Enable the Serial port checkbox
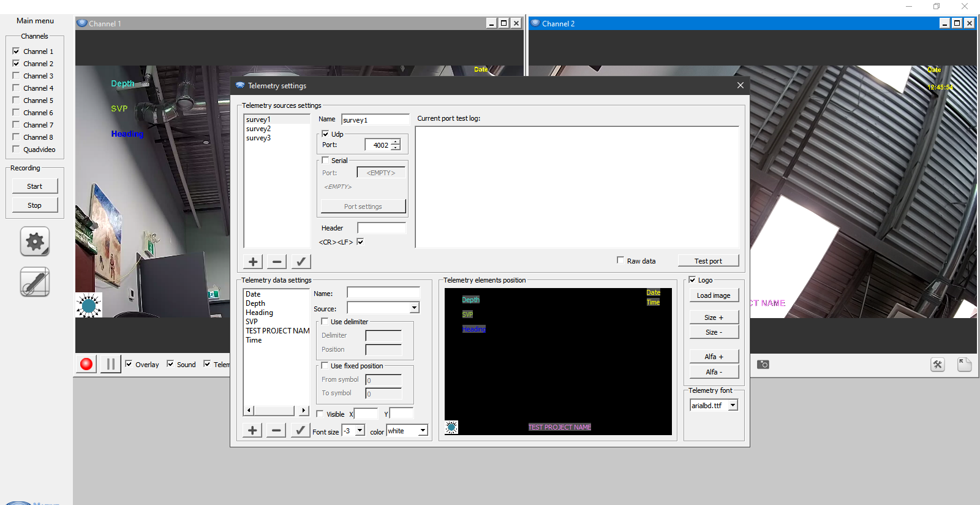 tap(325, 161)
